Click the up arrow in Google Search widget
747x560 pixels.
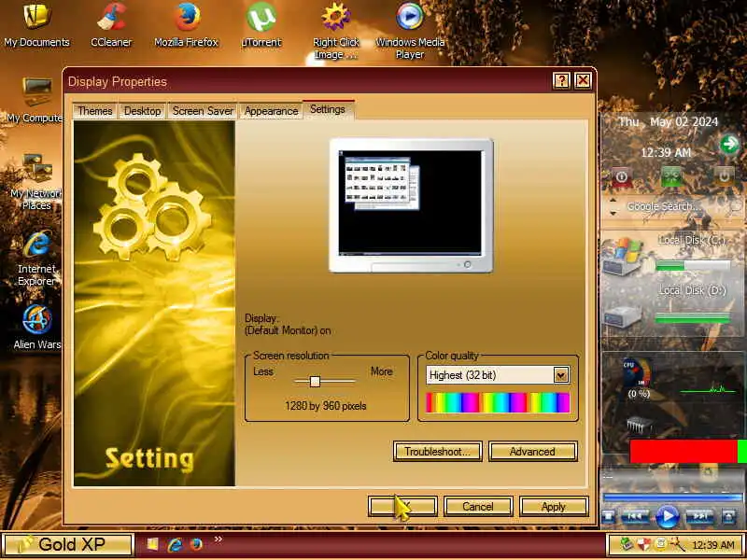(x=613, y=201)
